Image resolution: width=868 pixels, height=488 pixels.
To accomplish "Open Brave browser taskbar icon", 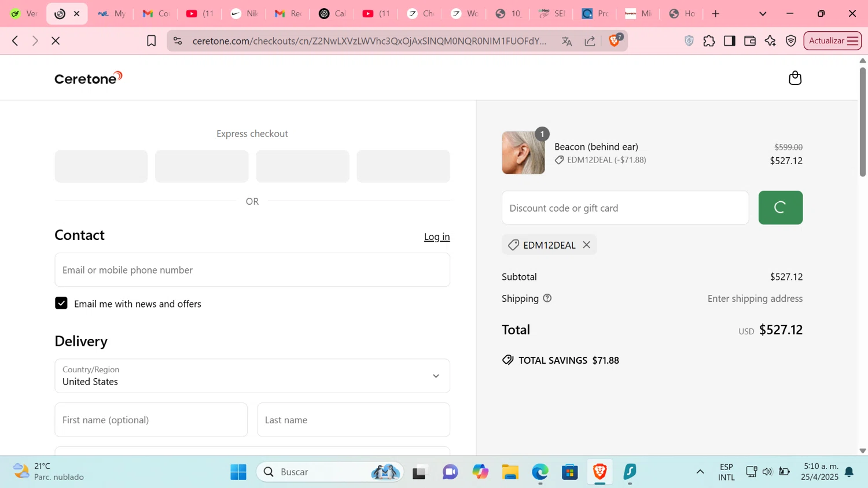I will (x=600, y=472).
